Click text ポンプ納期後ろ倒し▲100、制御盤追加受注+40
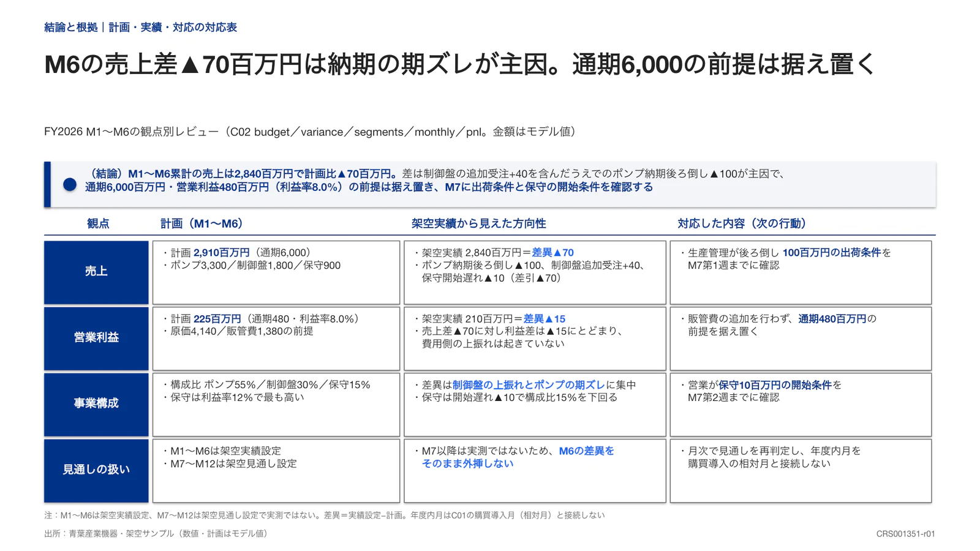980x551 pixels. [533, 266]
